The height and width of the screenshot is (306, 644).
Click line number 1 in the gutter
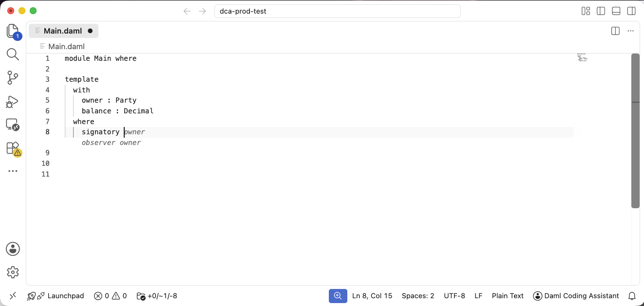pos(47,58)
